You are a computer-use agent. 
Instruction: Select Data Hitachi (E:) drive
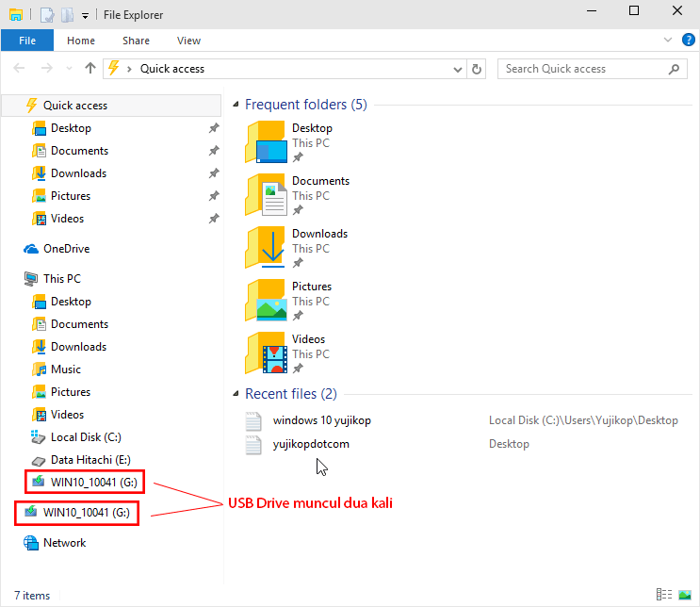coord(90,460)
